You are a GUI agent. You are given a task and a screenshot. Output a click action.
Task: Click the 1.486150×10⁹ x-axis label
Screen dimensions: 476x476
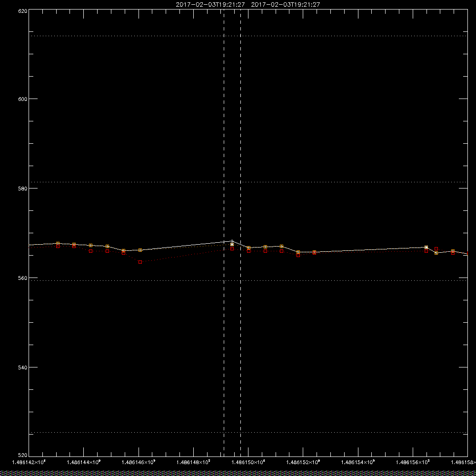248,462
